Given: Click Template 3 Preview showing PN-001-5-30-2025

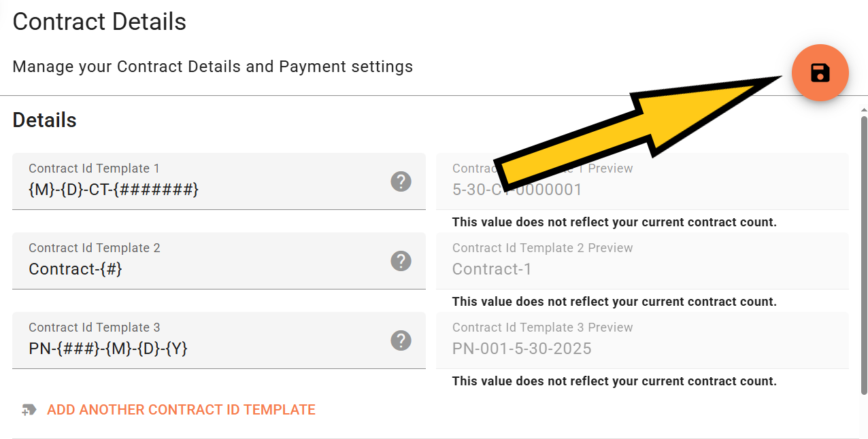Looking at the screenshot, I should pos(641,349).
